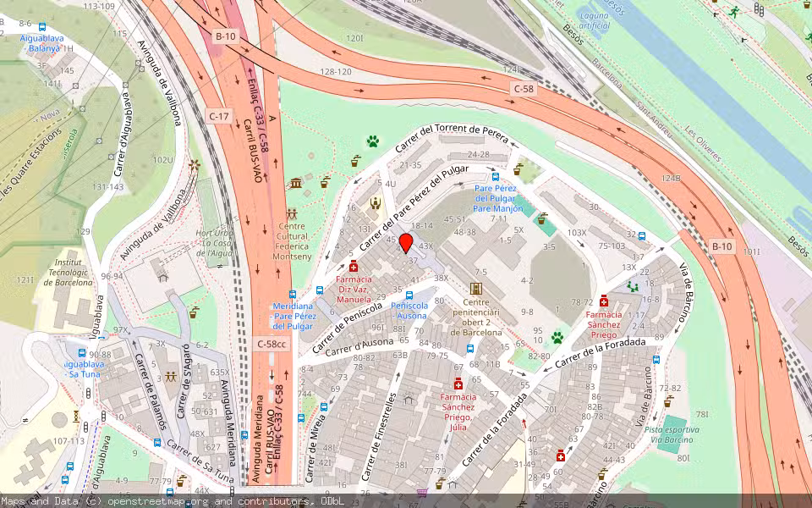Open the metro station icon at Meridiana - Pare Pérez del Pulgar
812x508 pixels.
293,295
